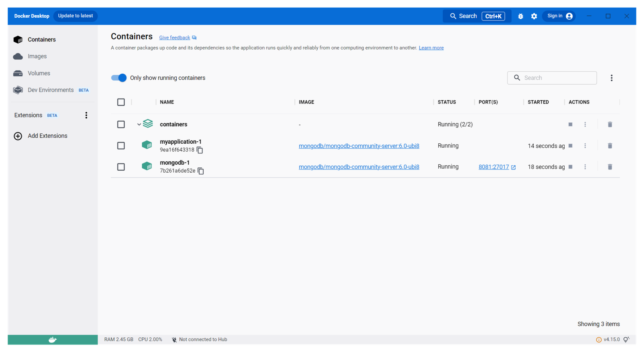The image size is (644, 353).
Task: Open more actions for mongodb-1
Action: 585,167
